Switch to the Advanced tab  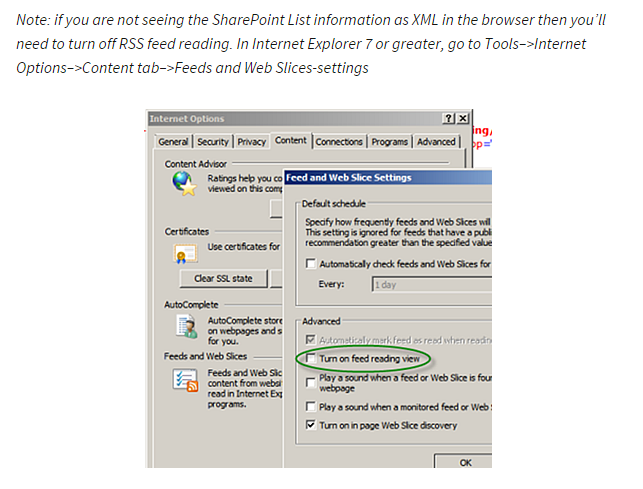(436, 142)
